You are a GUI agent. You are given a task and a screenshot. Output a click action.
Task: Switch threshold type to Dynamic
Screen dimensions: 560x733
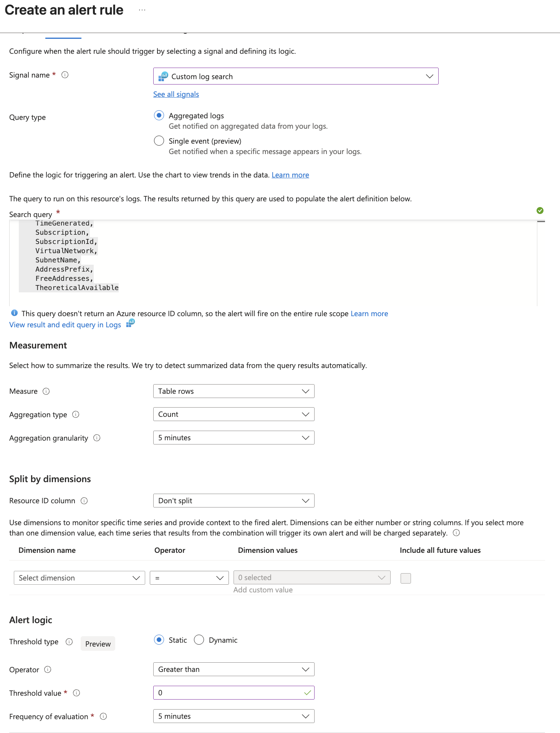coord(199,640)
